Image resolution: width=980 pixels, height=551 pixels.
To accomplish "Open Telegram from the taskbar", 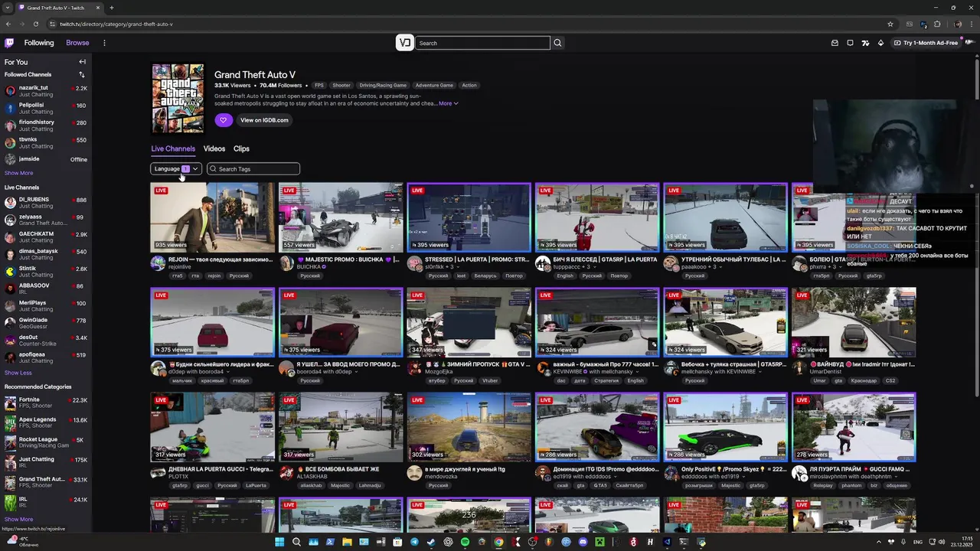I will (414, 542).
